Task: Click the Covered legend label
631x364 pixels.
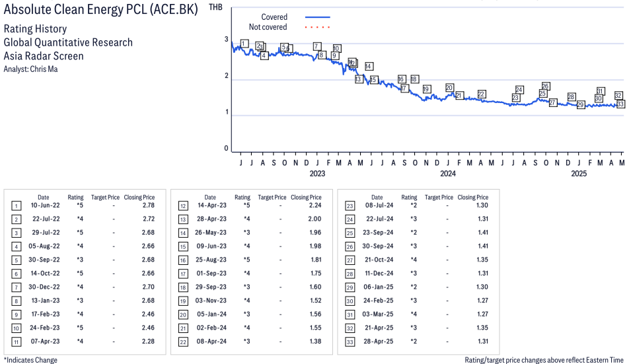Action: click(x=274, y=17)
